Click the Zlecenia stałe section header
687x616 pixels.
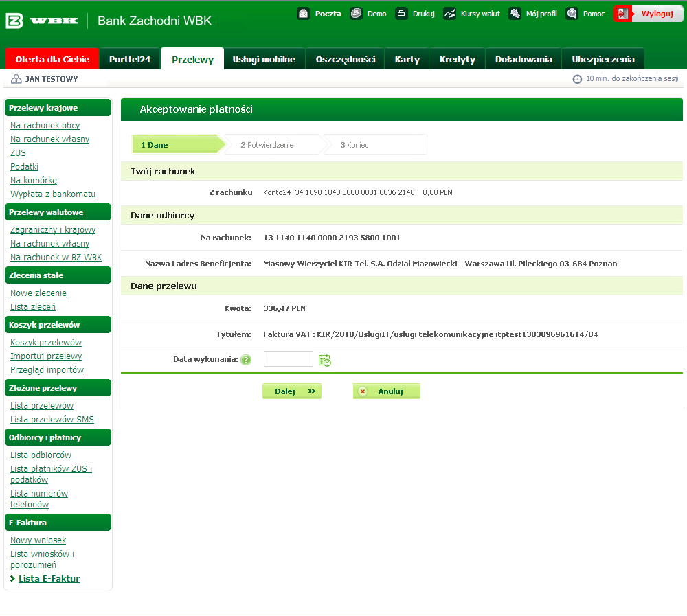[58, 275]
